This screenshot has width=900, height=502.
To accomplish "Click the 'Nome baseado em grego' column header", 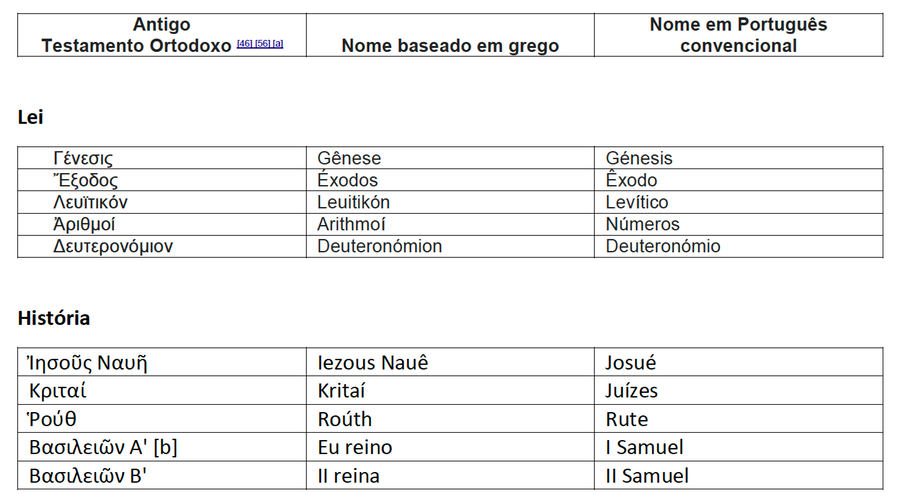I will (450, 46).
